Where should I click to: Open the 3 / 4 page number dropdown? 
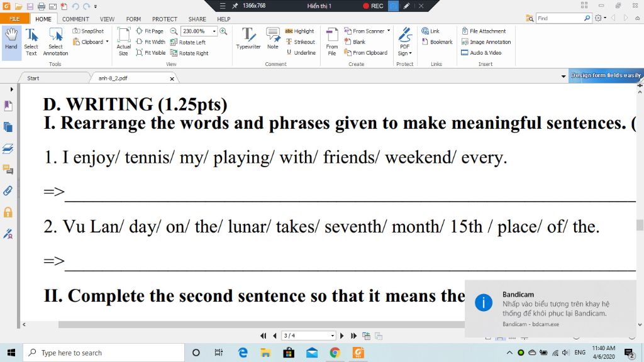pyautogui.click(x=332, y=336)
